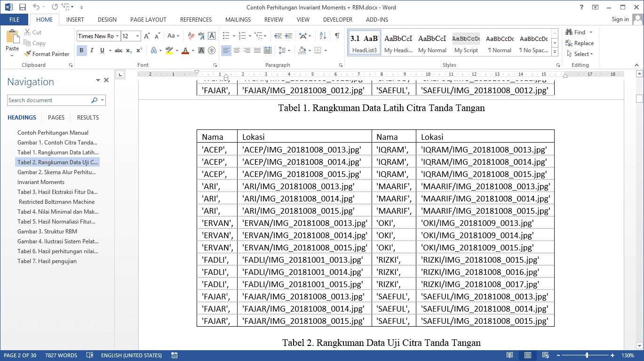Open the PAGE LAYOUT ribbon tab
Viewport: 644px width, 361px height.
point(148,20)
